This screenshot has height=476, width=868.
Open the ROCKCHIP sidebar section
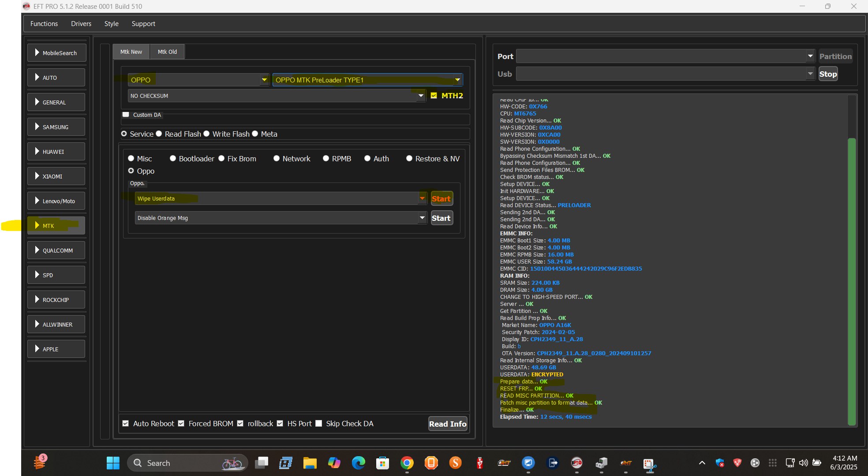click(x=56, y=300)
